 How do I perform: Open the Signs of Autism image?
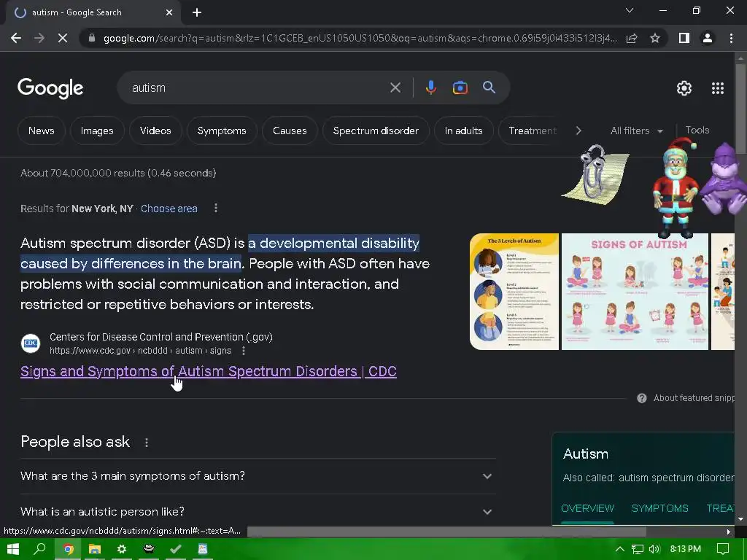635,292
